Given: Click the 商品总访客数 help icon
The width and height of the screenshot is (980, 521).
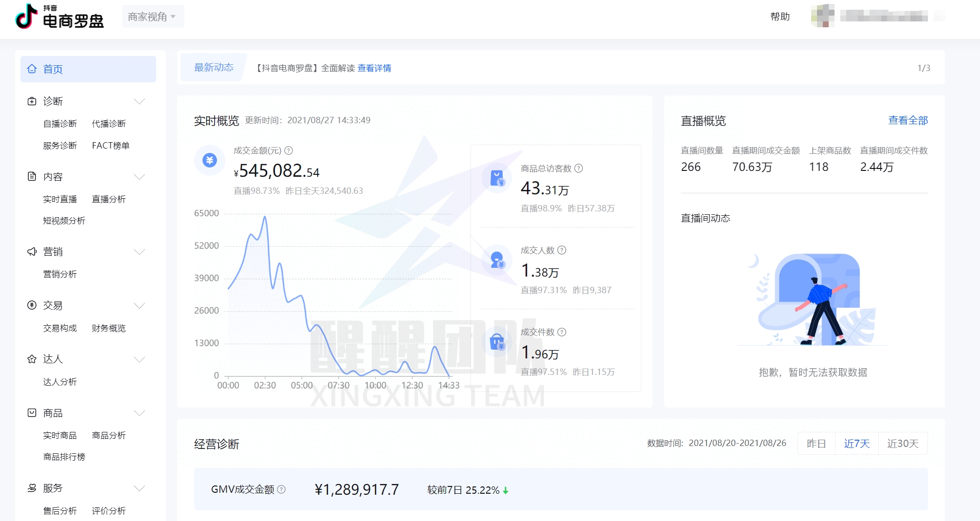Looking at the screenshot, I should [579, 169].
